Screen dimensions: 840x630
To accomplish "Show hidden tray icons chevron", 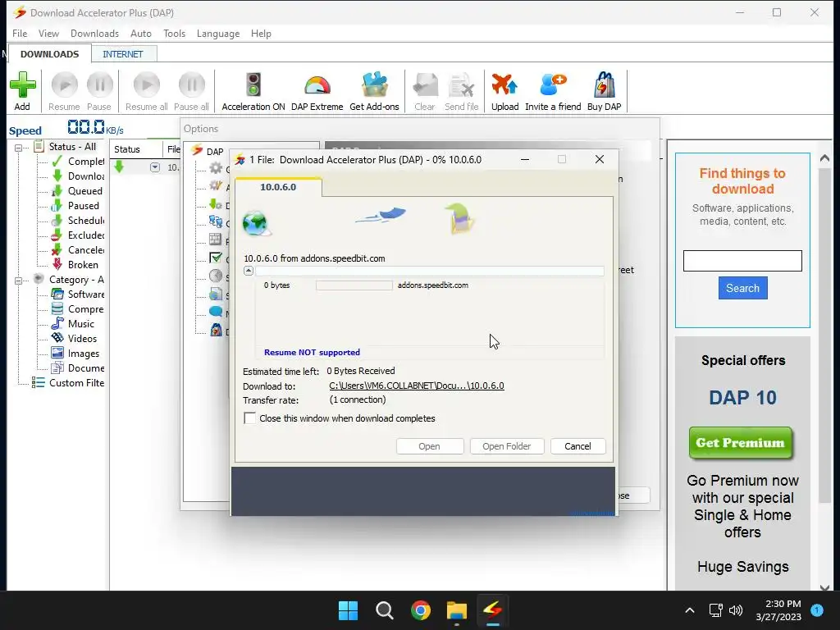I will 690,610.
